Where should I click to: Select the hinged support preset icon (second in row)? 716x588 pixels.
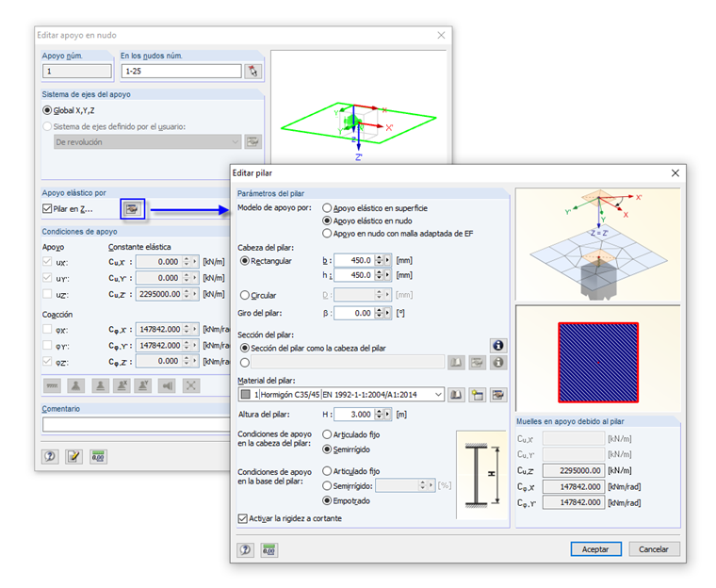[x=75, y=385]
